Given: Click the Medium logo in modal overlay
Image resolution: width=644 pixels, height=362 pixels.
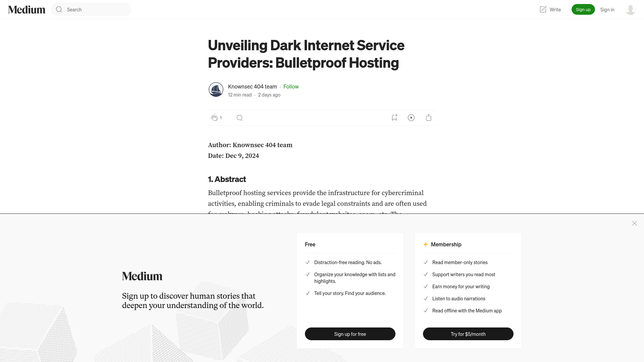Looking at the screenshot, I should 142,276.
